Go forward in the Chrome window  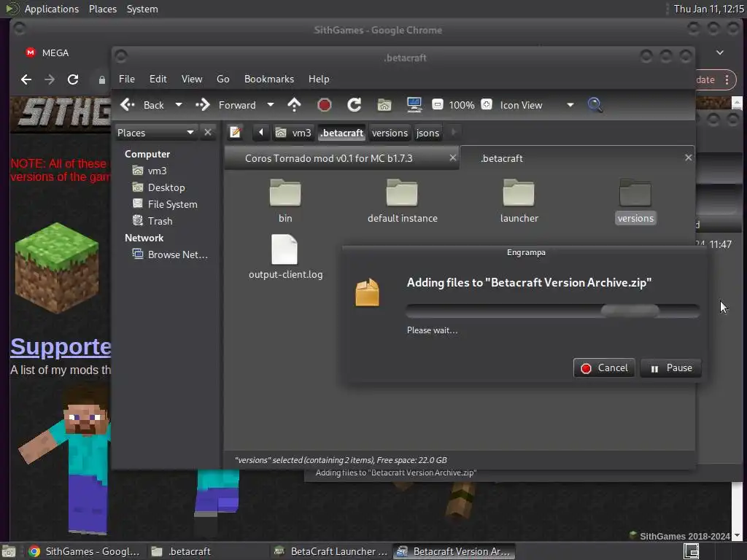[x=50, y=79]
